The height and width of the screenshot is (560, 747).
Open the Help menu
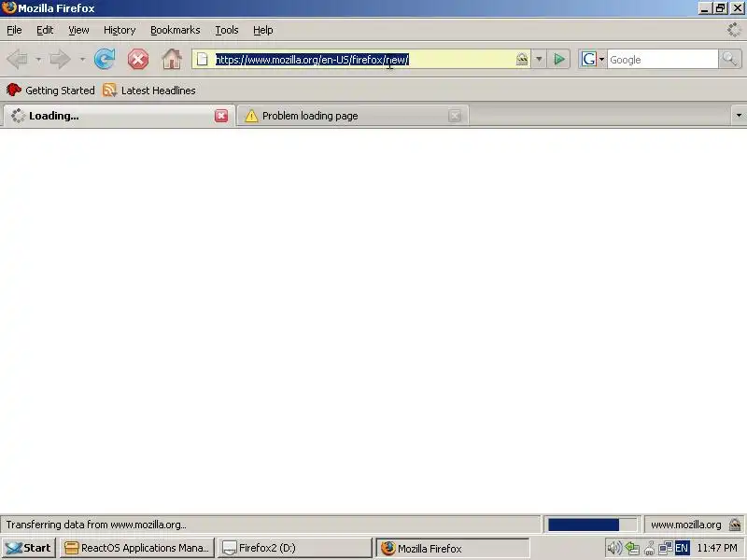tap(263, 30)
